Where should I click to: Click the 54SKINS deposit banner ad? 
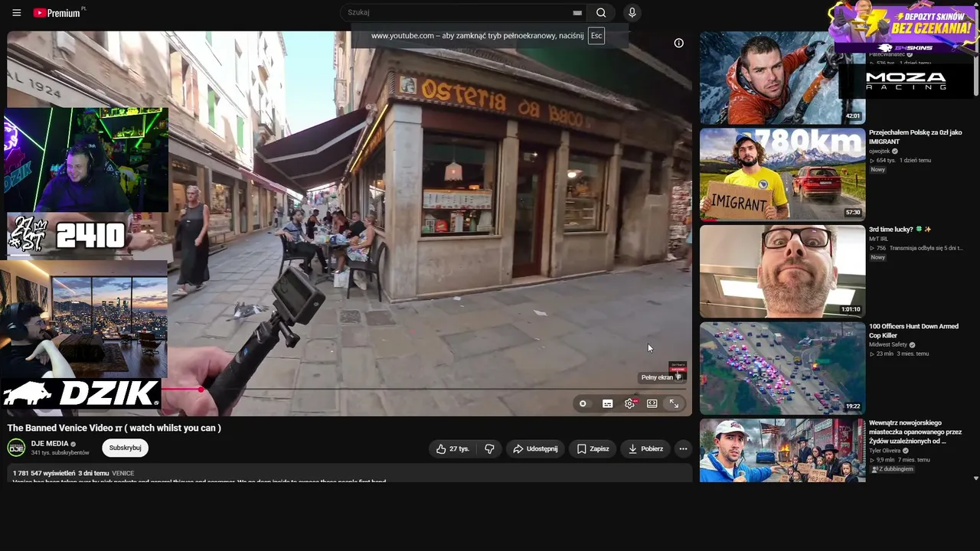point(902,28)
